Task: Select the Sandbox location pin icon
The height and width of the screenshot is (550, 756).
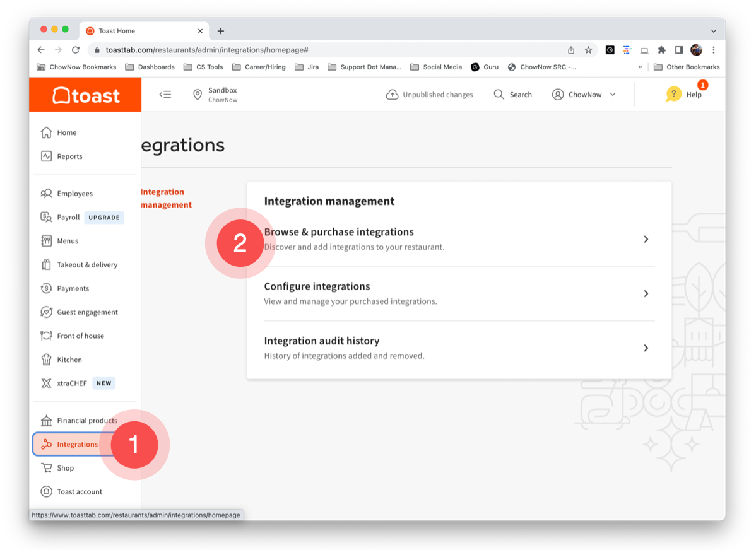Action: pyautogui.click(x=198, y=95)
